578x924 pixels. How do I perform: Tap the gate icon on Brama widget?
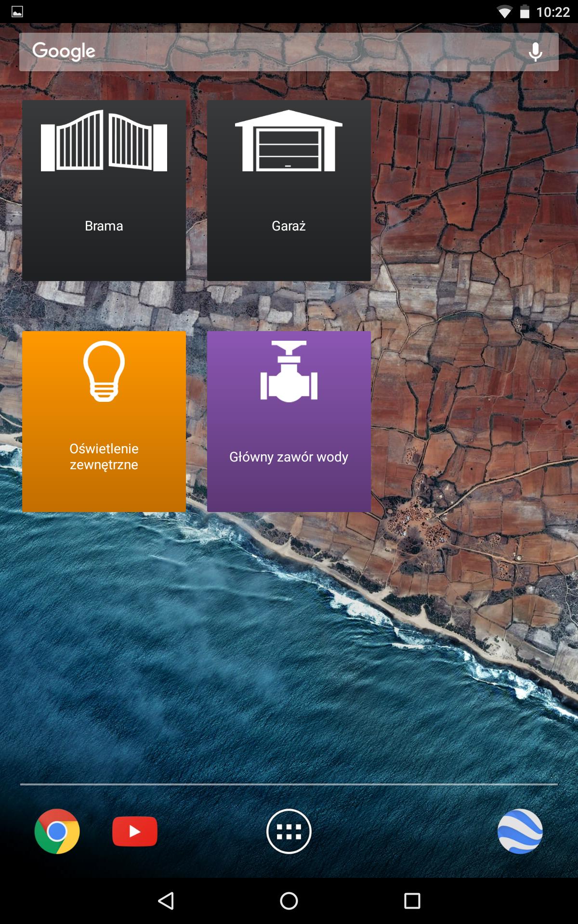(104, 141)
